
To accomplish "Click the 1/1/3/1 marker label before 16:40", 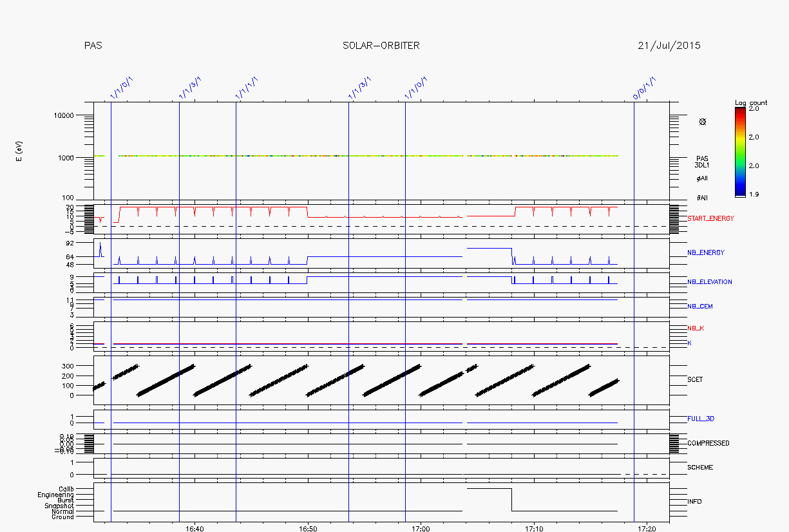I will pos(191,88).
